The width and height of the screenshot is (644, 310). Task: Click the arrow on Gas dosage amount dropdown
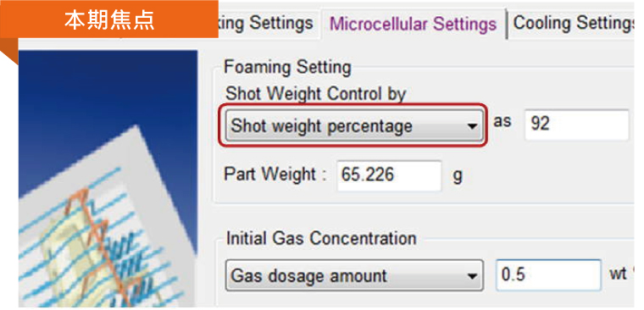pyautogui.click(x=472, y=276)
